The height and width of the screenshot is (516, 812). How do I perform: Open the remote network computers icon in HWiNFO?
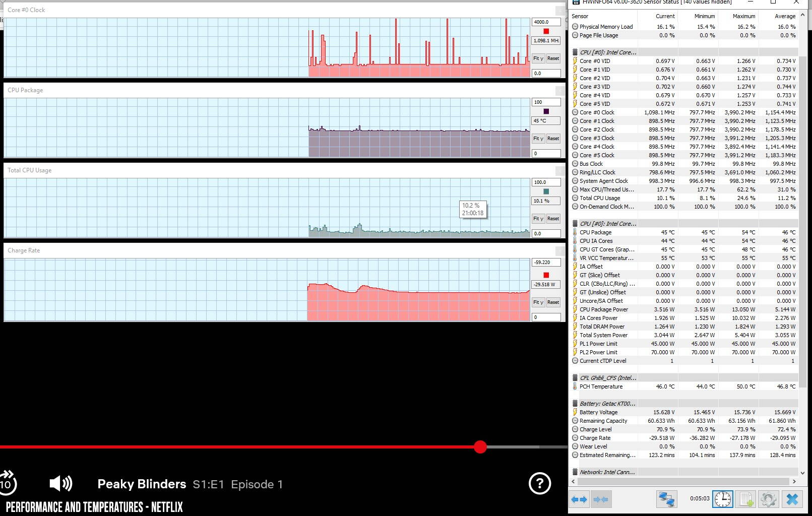tap(666, 499)
